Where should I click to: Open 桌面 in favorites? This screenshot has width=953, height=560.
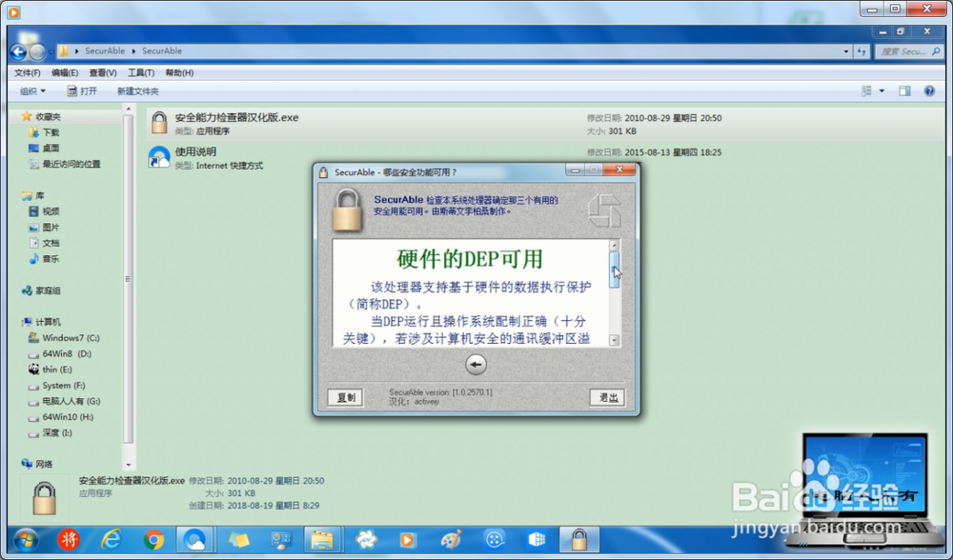(x=51, y=149)
